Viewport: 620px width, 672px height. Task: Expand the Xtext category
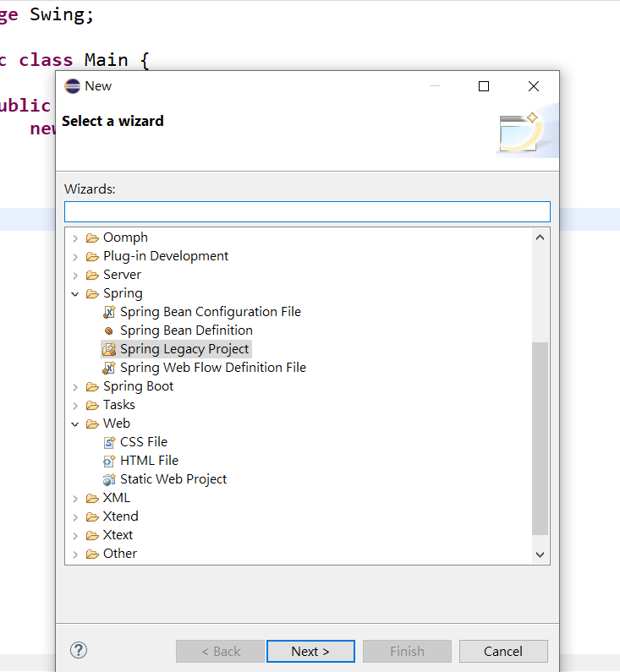pos(75,536)
